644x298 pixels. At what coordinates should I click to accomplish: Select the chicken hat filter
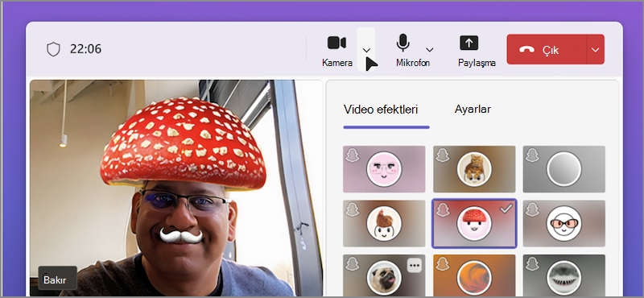tap(384, 224)
